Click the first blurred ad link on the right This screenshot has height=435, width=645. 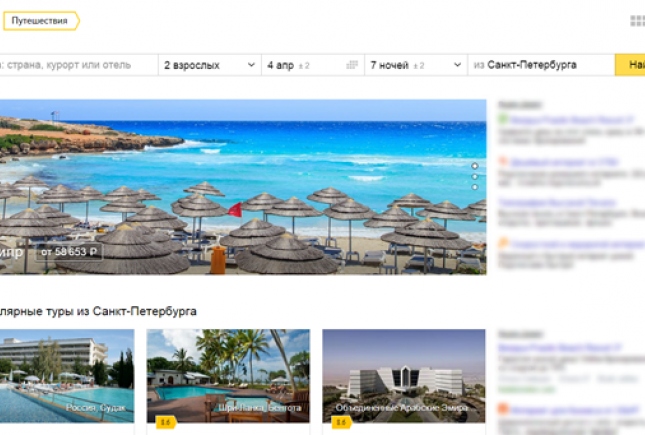[x=572, y=120]
